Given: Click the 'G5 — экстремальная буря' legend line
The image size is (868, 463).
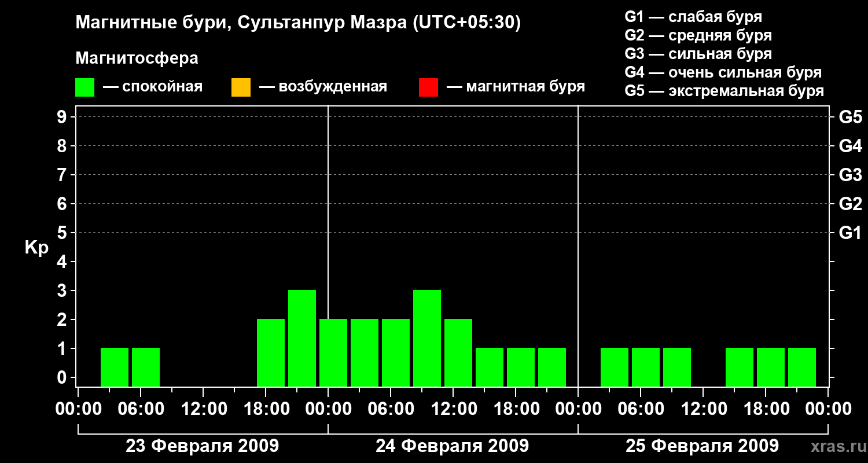Looking at the screenshot, I should point(724,91).
